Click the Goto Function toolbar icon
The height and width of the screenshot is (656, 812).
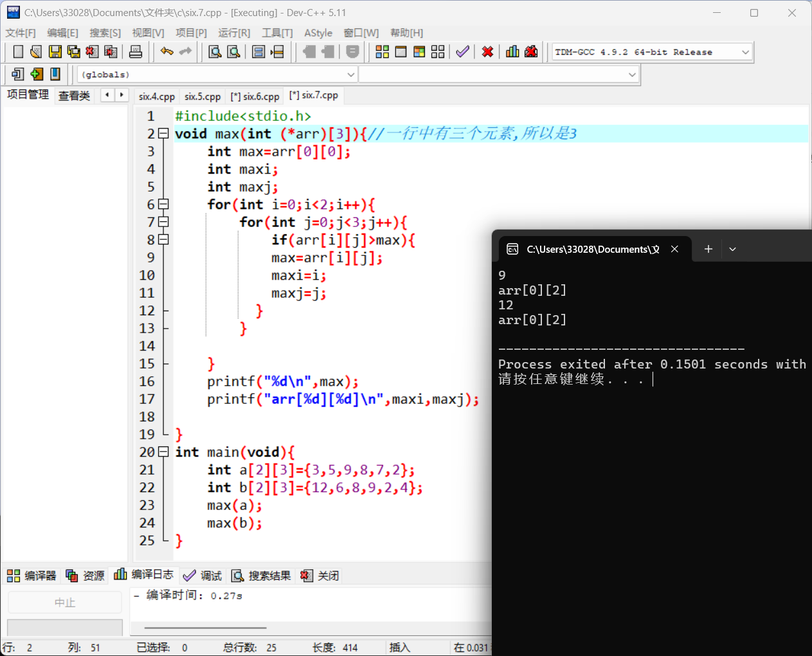(x=258, y=52)
